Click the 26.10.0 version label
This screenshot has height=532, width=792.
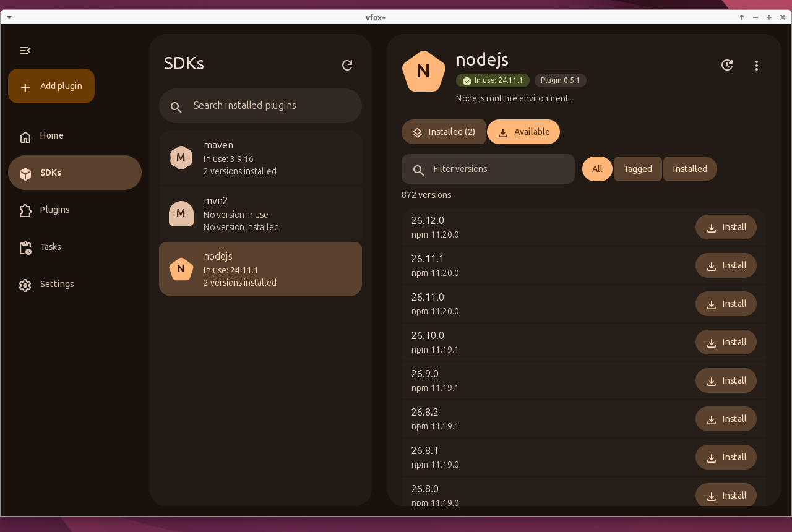pos(428,336)
